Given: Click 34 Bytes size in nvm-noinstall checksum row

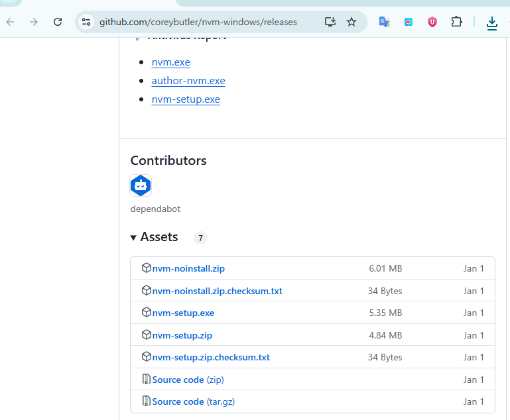Looking at the screenshot, I should 385,291.
